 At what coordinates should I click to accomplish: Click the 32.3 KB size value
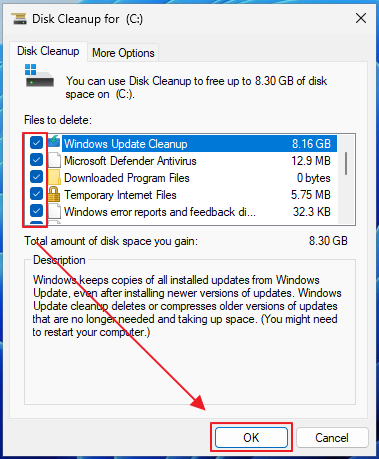coord(312,212)
